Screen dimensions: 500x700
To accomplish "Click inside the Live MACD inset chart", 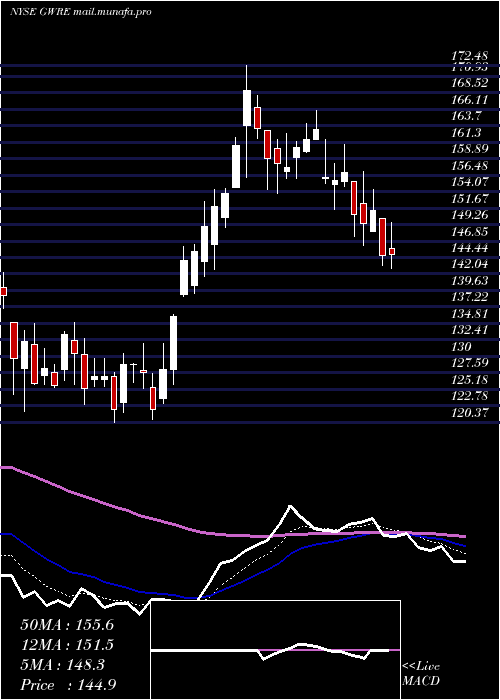I will [x=275, y=650].
